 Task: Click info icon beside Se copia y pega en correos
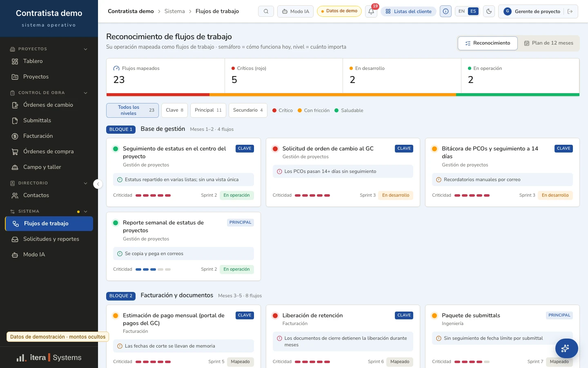pos(120,254)
